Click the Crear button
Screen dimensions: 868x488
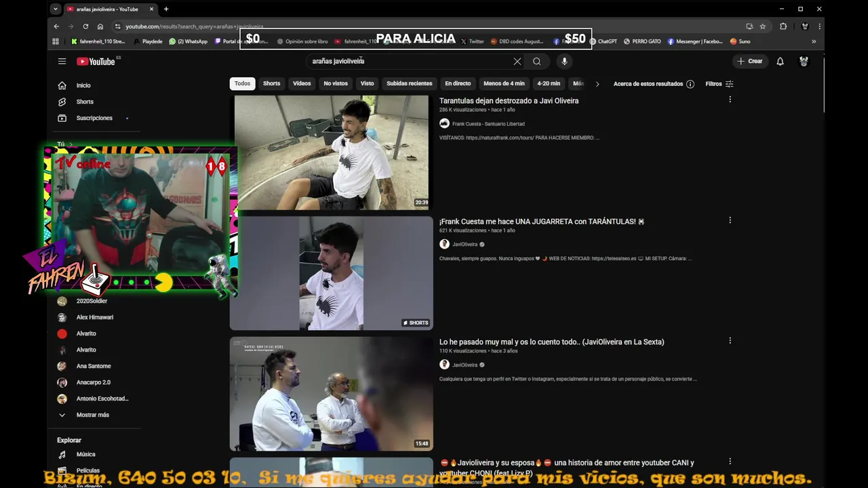click(x=750, y=61)
